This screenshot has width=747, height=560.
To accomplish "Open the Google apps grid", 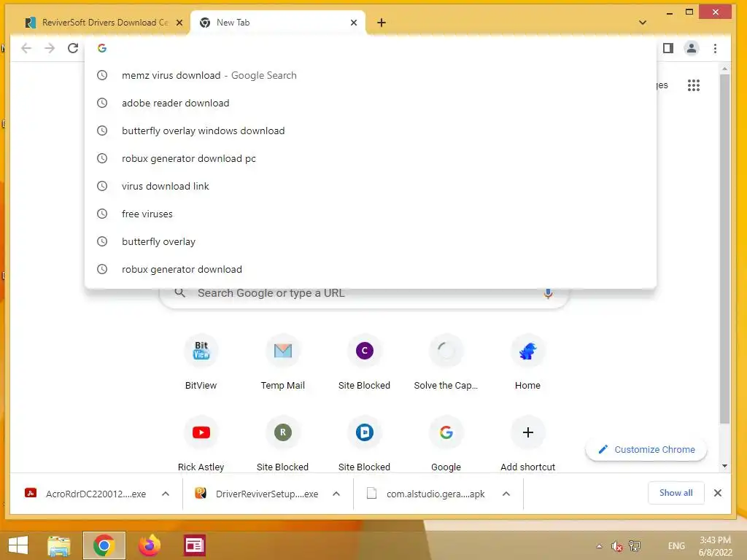I will click(694, 85).
